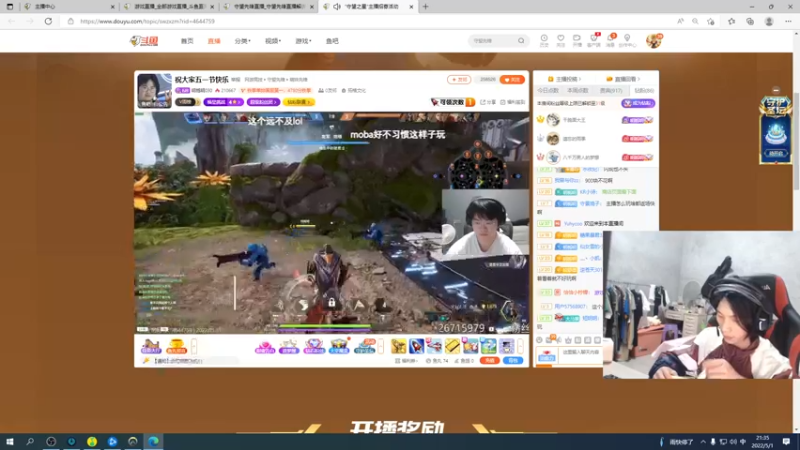Open the 鱼吧 nav item
The width and height of the screenshot is (800, 450).
(332, 41)
